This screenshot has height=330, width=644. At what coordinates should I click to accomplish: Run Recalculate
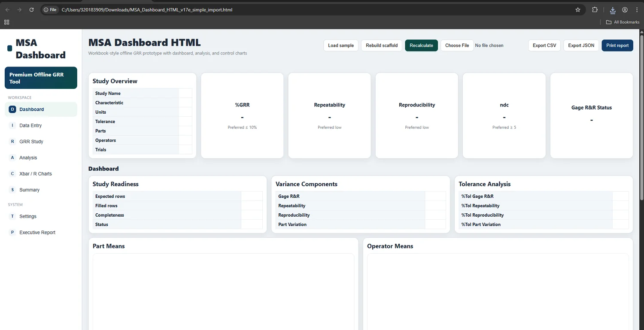click(x=421, y=45)
